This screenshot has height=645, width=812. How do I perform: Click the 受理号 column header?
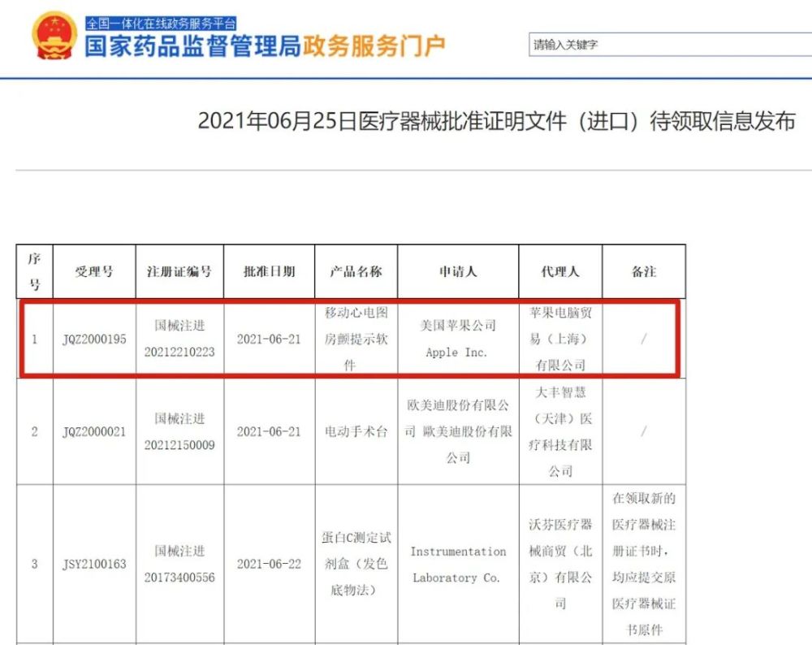93,271
